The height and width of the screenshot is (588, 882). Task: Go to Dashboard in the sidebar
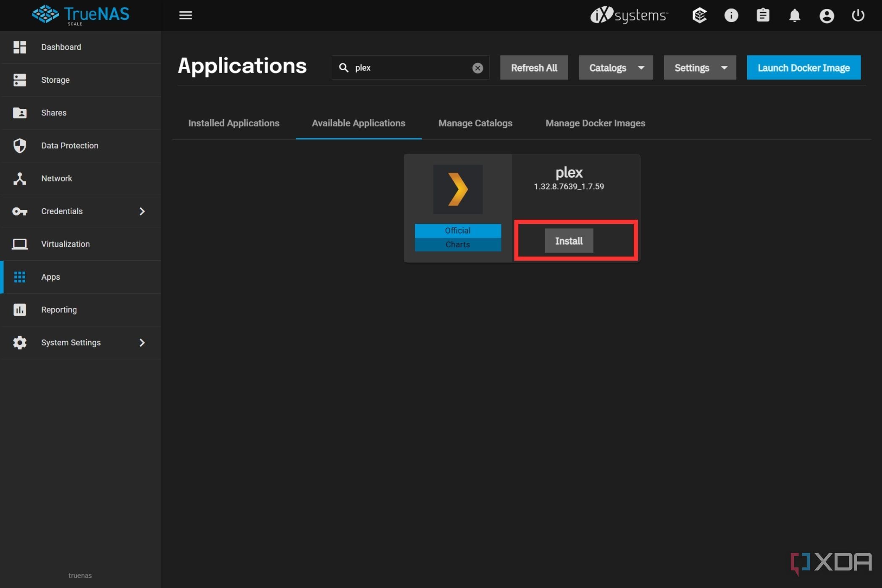pyautogui.click(x=81, y=47)
